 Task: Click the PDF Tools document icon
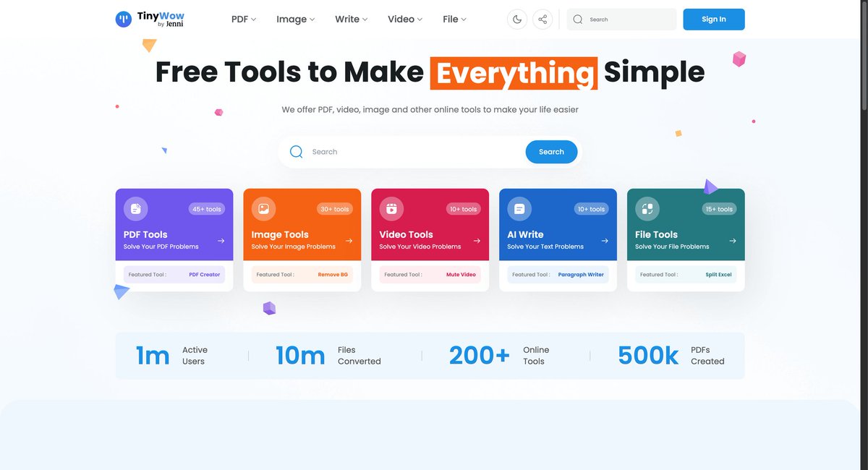click(x=135, y=209)
